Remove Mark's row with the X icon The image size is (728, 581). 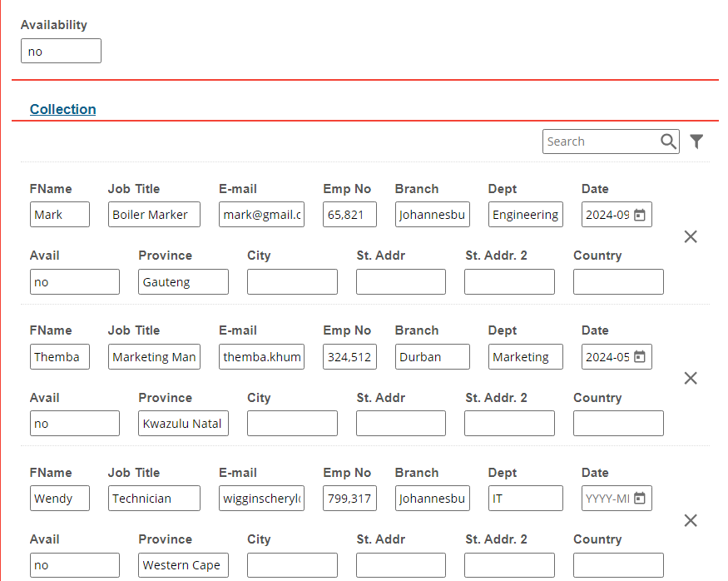[x=690, y=236]
